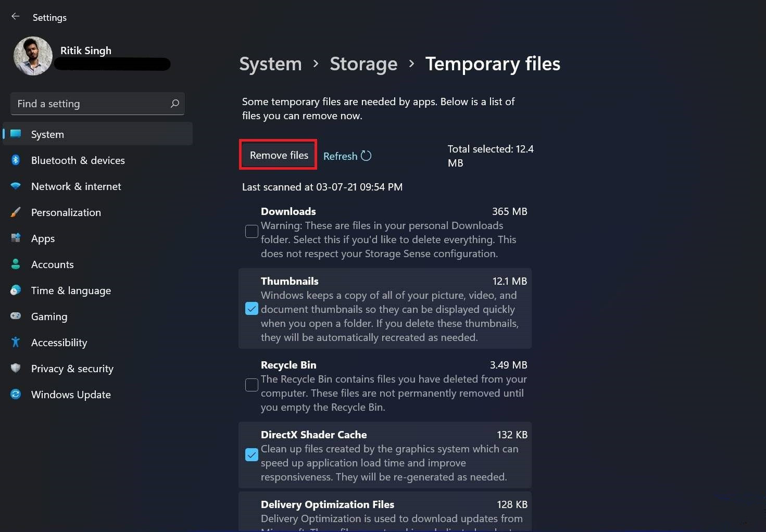Image resolution: width=766 pixels, height=532 pixels.
Task: Open Storage from the breadcrumb
Action: [x=363, y=64]
